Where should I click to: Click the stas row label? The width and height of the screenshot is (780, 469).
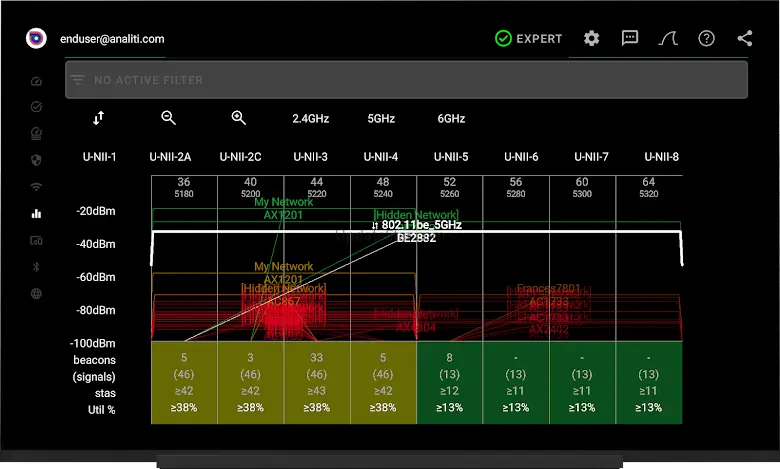[105, 393]
